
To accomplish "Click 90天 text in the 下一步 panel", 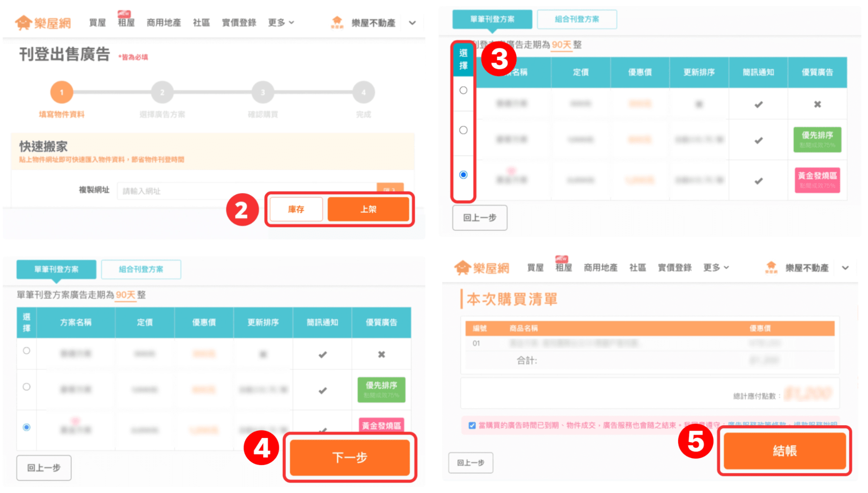I will point(125,295).
